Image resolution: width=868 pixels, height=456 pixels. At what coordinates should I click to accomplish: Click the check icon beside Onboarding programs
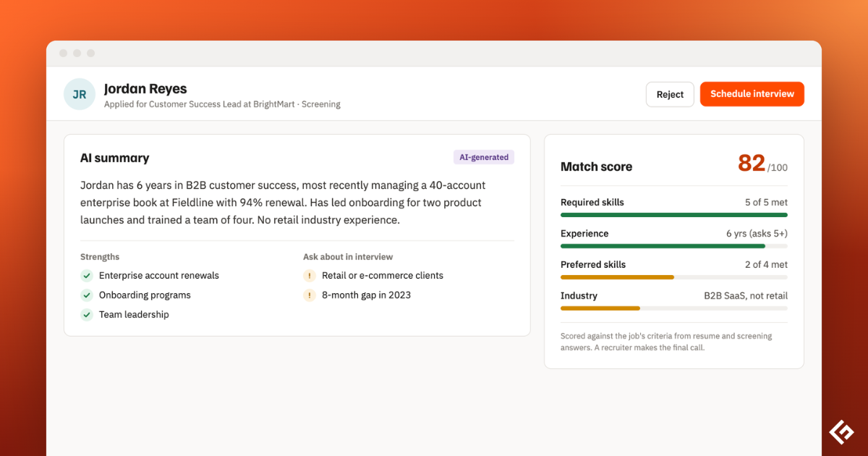(87, 295)
